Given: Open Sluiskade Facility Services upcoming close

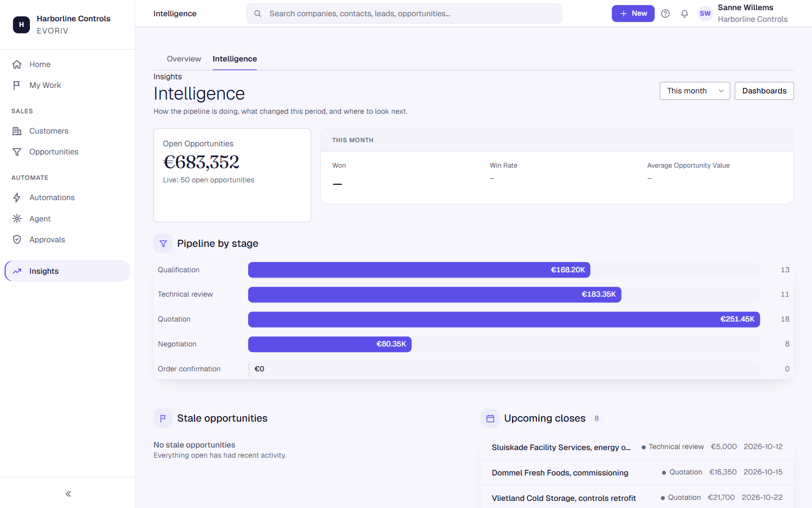Looking at the screenshot, I should 637,447.
